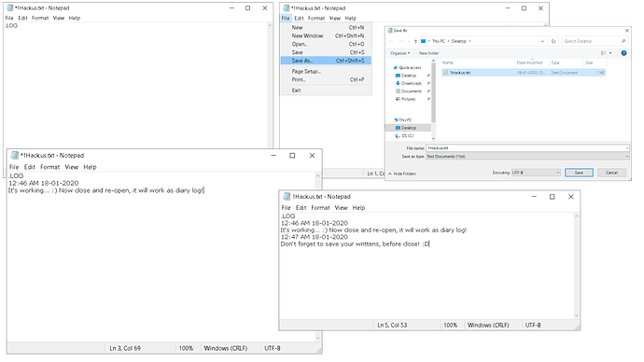
Task: Click the up-arrow in Save As dialog
Action: pos(415,41)
